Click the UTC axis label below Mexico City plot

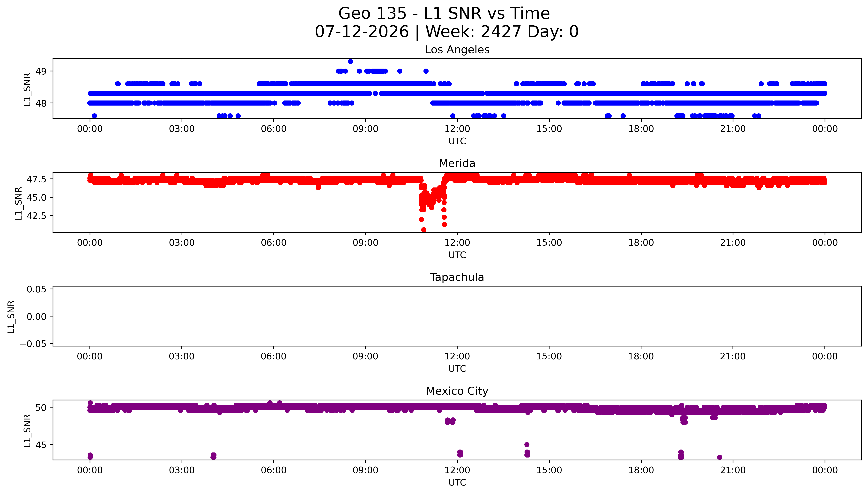click(457, 482)
